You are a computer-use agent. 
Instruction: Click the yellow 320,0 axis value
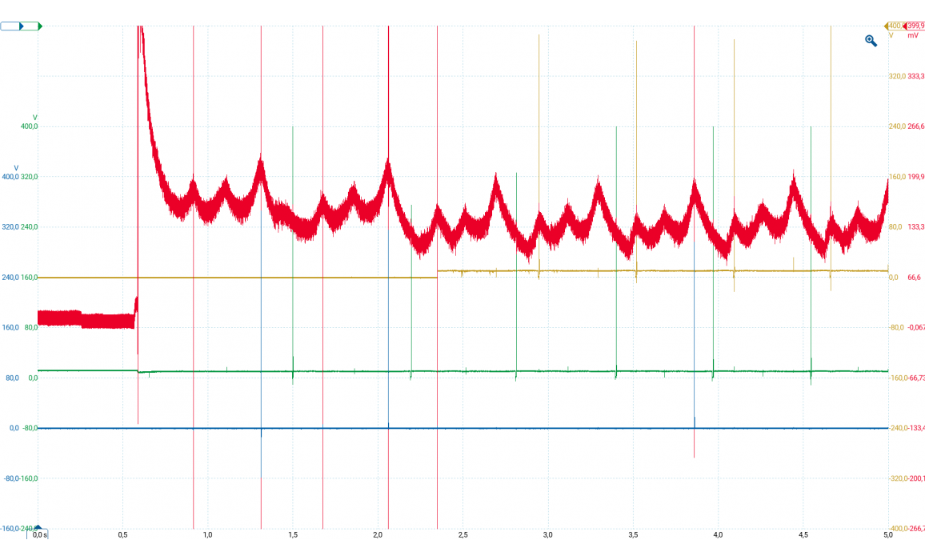(x=897, y=77)
